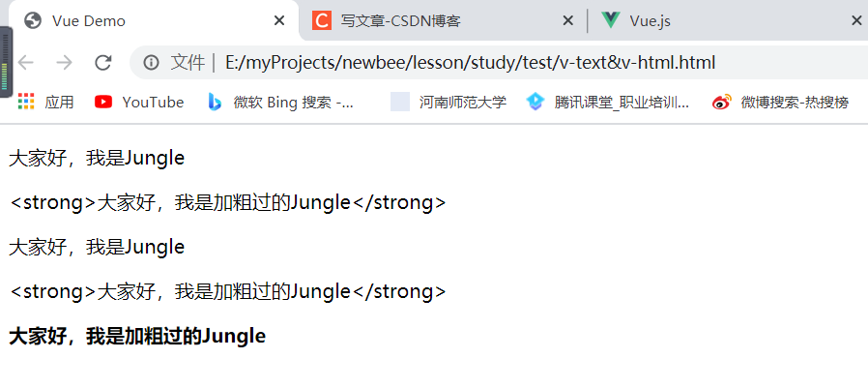Click the browser forward arrow

[x=64, y=63]
